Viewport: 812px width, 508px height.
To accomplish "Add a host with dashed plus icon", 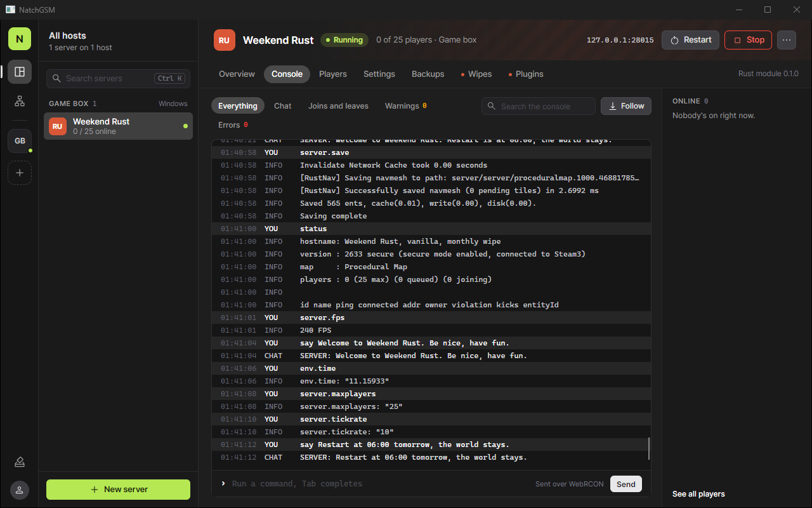I will (x=20, y=173).
